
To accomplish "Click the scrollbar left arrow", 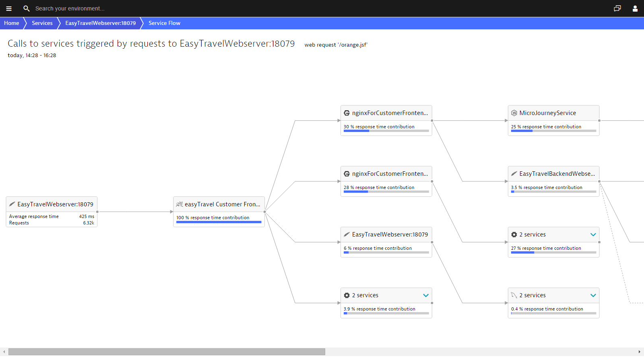I will 4,352.
